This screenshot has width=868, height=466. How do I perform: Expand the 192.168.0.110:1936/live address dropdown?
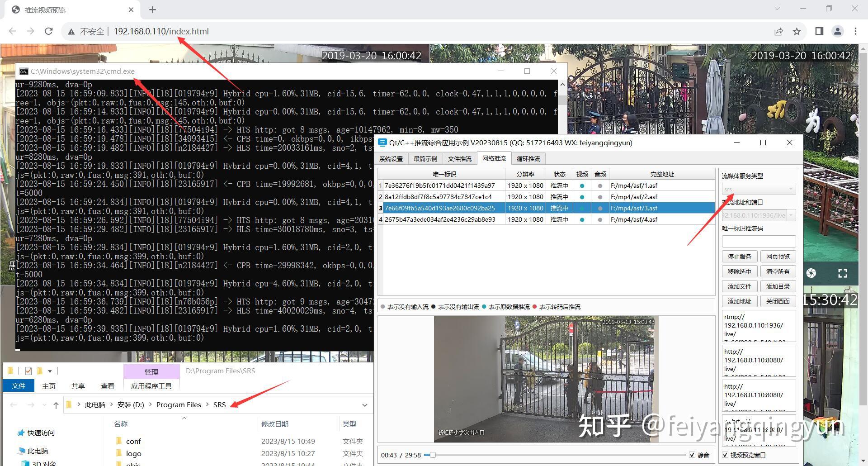coord(791,215)
